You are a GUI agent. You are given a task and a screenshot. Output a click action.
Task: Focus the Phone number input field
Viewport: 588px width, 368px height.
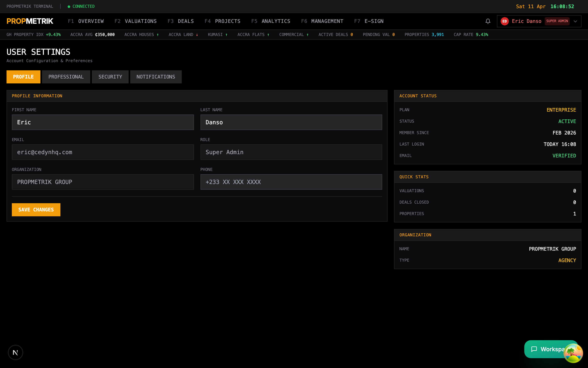click(291, 182)
